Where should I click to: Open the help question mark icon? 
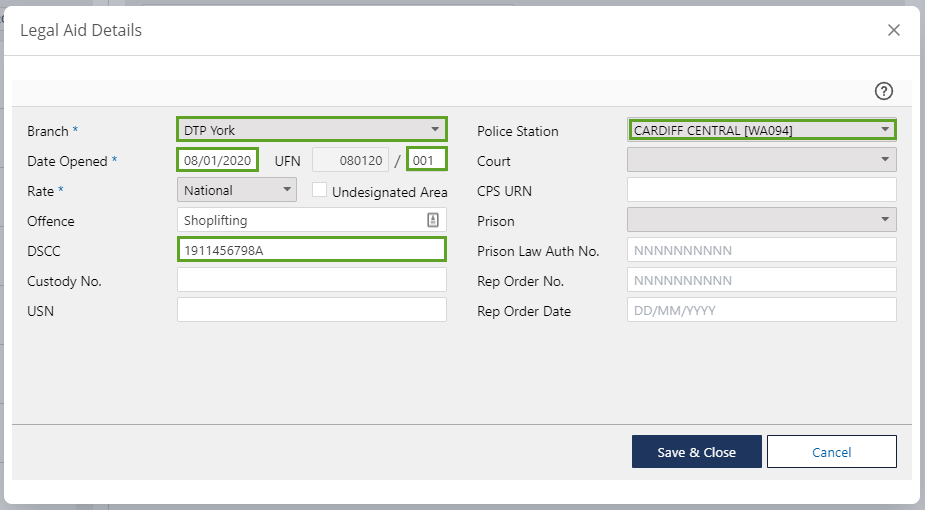click(883, 92)
